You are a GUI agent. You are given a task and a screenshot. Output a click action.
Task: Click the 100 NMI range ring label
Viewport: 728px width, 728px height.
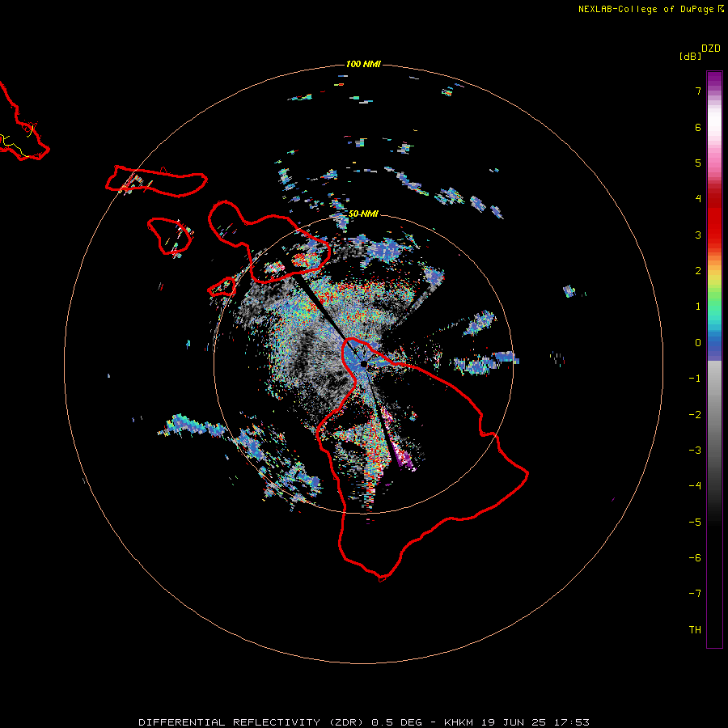363,64
